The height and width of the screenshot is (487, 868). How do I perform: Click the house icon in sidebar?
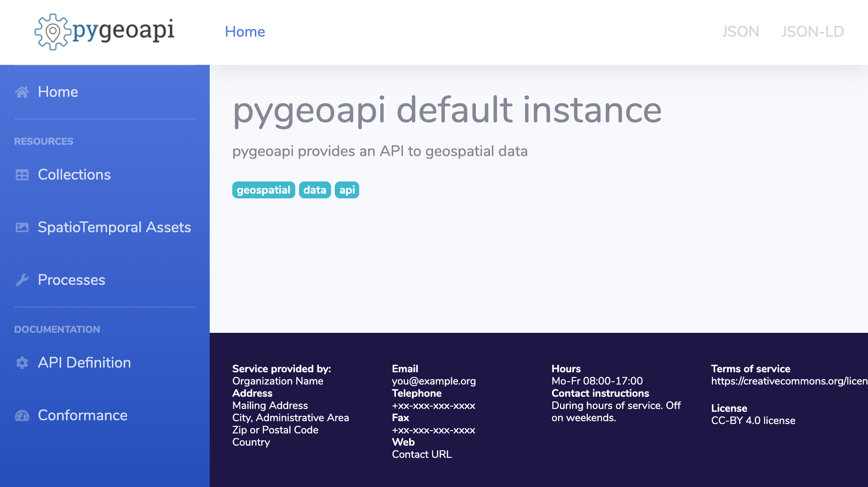pyautogui.click(x=22, y=92)
